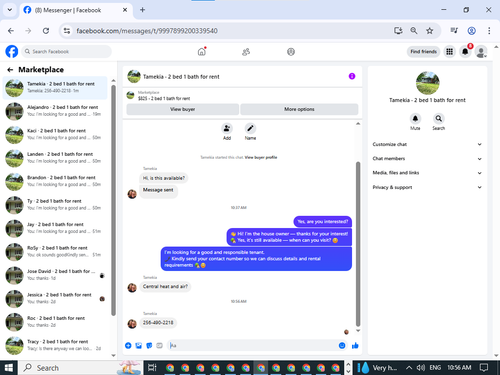The image size is (500, 375).
Task: Open Jose David conversation
Action: tap(55, 275)
